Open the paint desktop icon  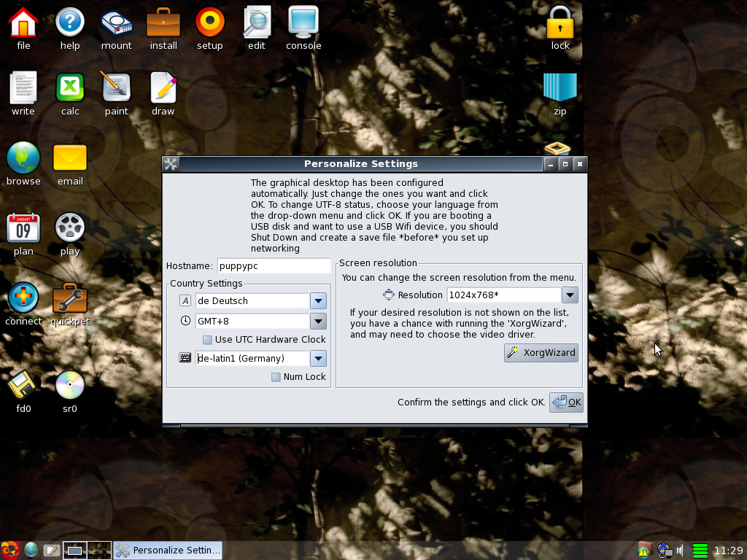click(117, 88)
